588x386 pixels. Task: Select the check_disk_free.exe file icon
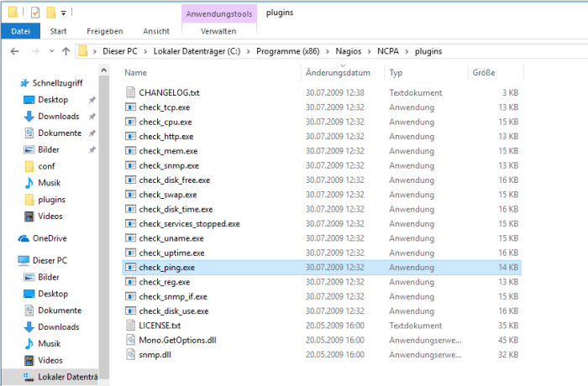click(x=130, y=180)
